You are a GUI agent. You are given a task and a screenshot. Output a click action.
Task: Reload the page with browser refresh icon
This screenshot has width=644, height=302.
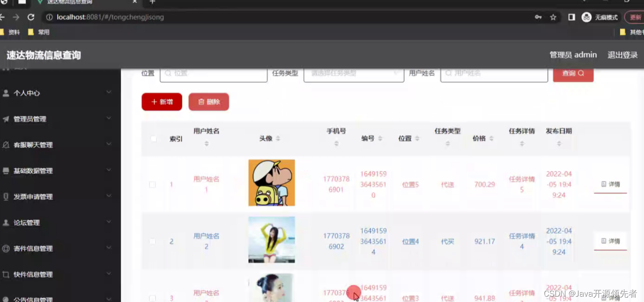point(31,17)
